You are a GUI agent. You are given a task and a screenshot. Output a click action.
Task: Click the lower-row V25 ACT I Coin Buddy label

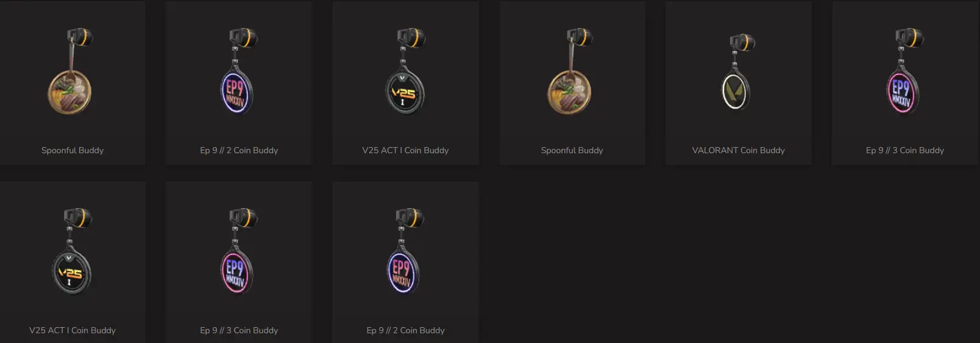click(x=73, y=330)
